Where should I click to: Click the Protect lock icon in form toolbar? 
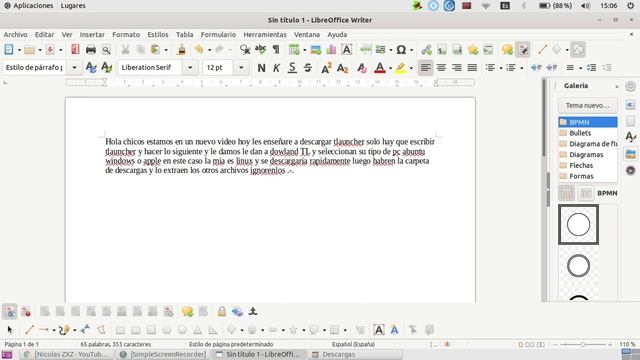coord(222,311)
